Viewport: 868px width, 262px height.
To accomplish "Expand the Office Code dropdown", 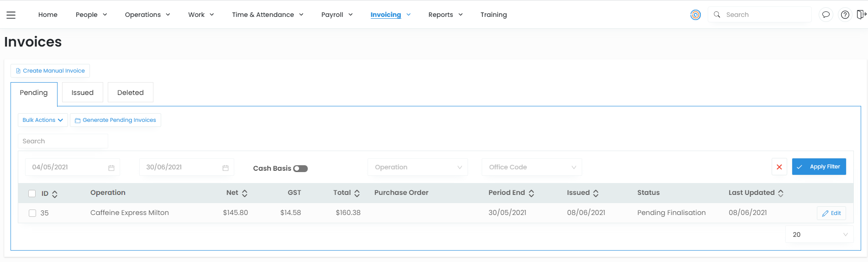I will 531,167.
